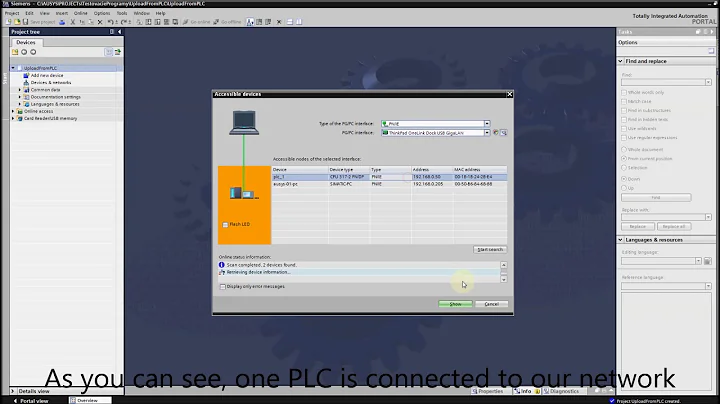Check Use regular expressions option

click(x=624, y=138)
